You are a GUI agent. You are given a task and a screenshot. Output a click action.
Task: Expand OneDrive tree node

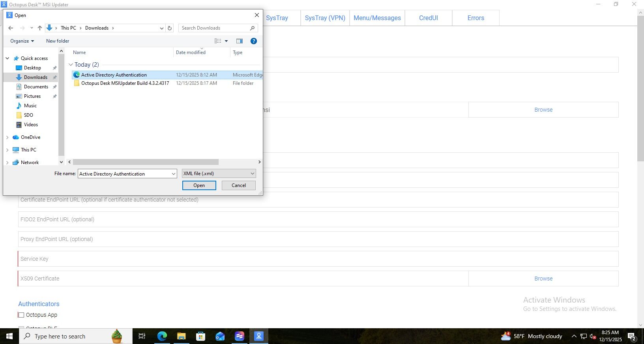coord(7,137)
